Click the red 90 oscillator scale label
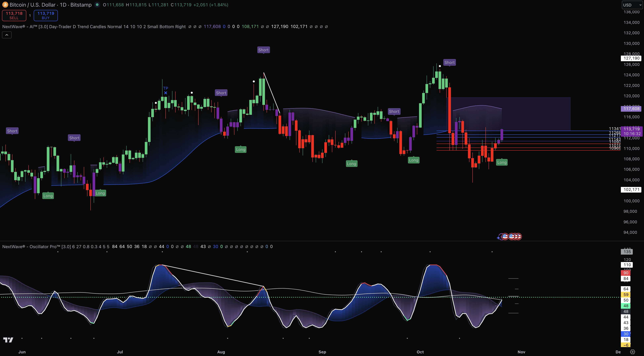Viewport: 644px width, 356px height. [626, 273]
